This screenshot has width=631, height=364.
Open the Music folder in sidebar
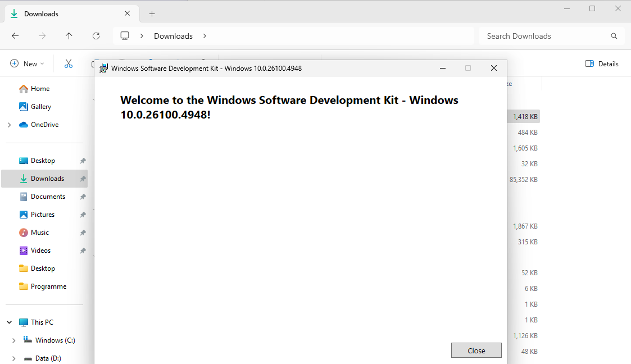[x=39, y=233]
